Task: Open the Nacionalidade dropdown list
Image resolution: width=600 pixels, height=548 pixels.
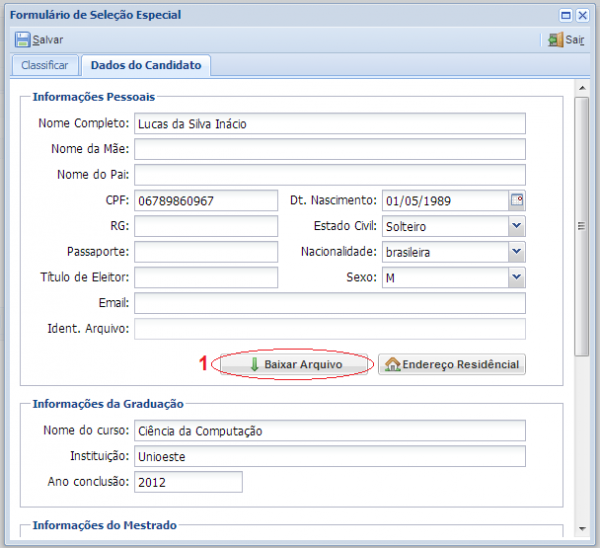Action: click(516, 252)
